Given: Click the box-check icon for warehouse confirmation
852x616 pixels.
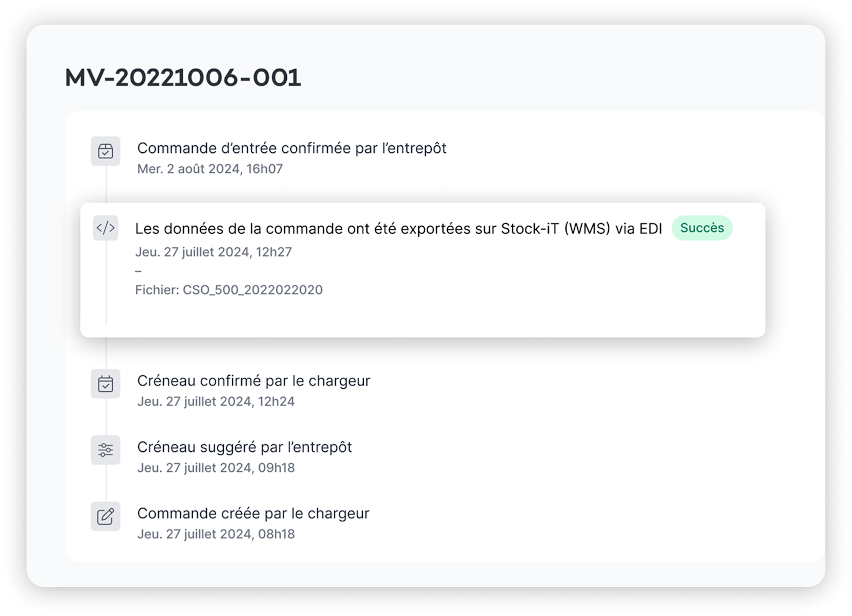Looking at the screenshot, I should tap(105, 151).
